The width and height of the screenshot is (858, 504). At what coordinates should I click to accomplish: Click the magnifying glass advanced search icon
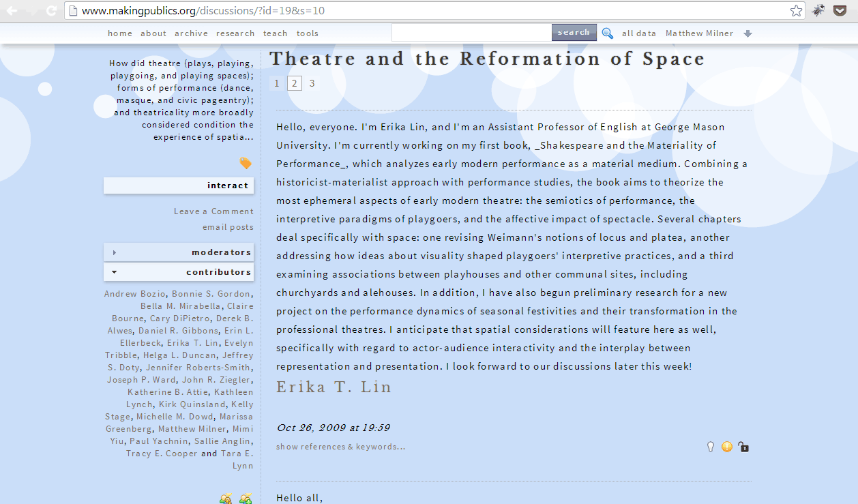608,33
